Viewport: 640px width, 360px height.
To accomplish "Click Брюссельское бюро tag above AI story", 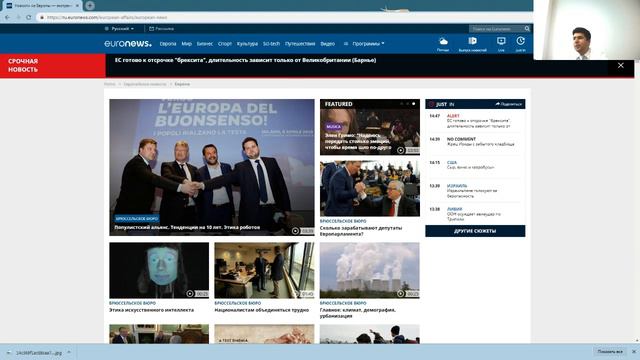I will 132,303.
